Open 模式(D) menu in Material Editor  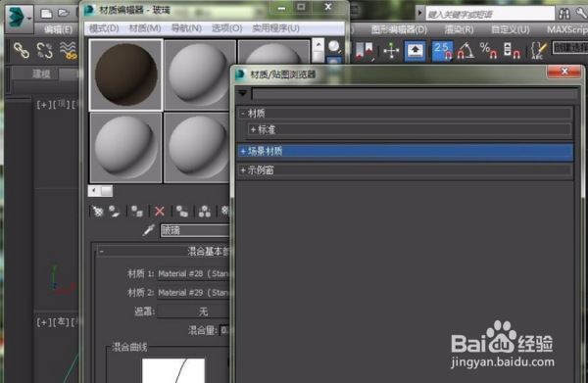(104, 28)
